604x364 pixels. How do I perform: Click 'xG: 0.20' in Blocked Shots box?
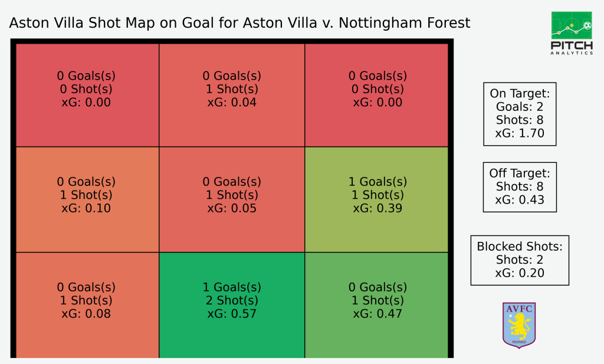click(x=520, y=273)
